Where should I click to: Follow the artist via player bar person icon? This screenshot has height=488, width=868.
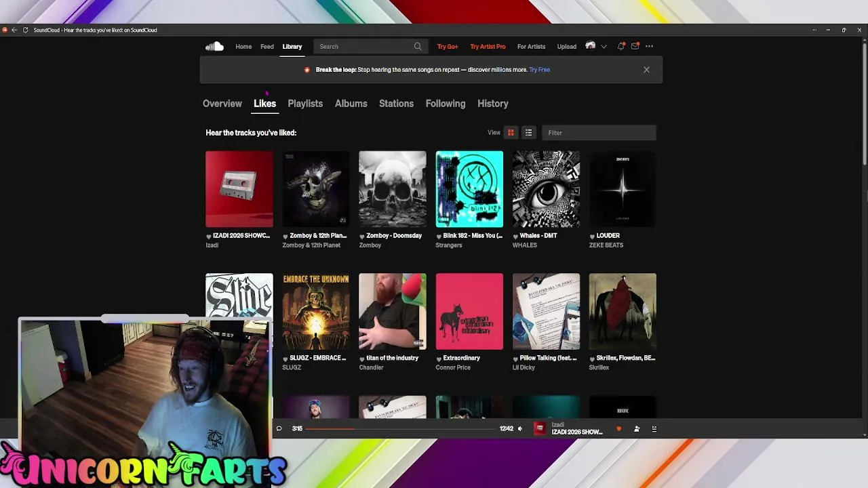pos(636,428)
